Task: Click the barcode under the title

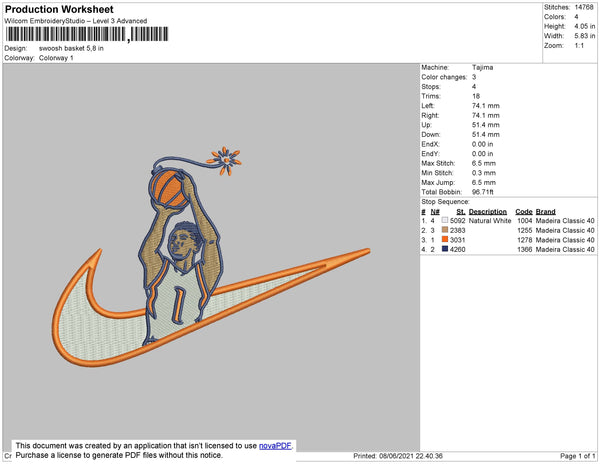Action: [x=87, y=34]
